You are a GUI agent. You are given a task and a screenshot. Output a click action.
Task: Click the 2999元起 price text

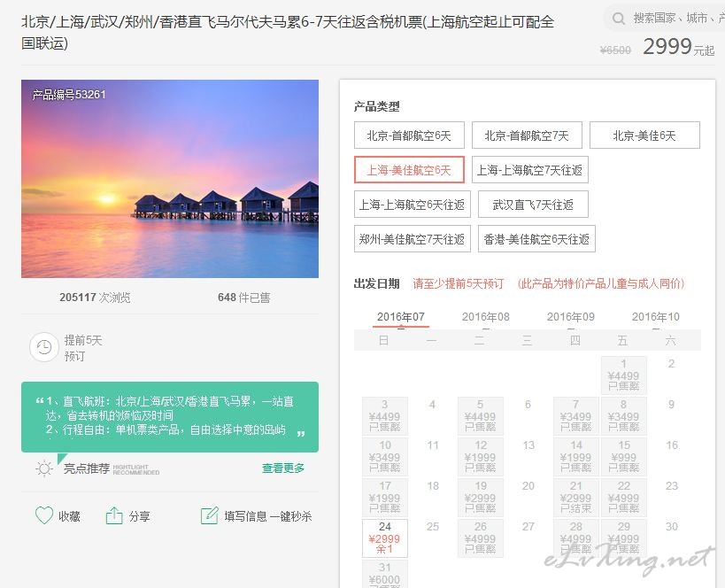coord(679,47)
